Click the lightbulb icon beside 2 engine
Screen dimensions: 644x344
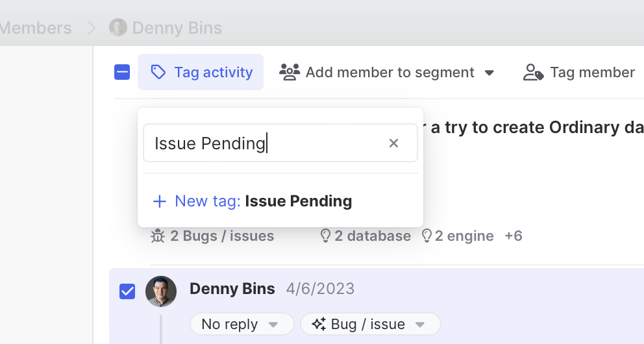tap(427, 236)
